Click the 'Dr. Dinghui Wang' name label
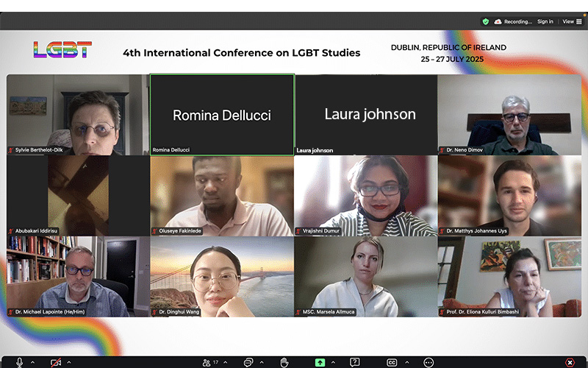 tap(179, 312)
